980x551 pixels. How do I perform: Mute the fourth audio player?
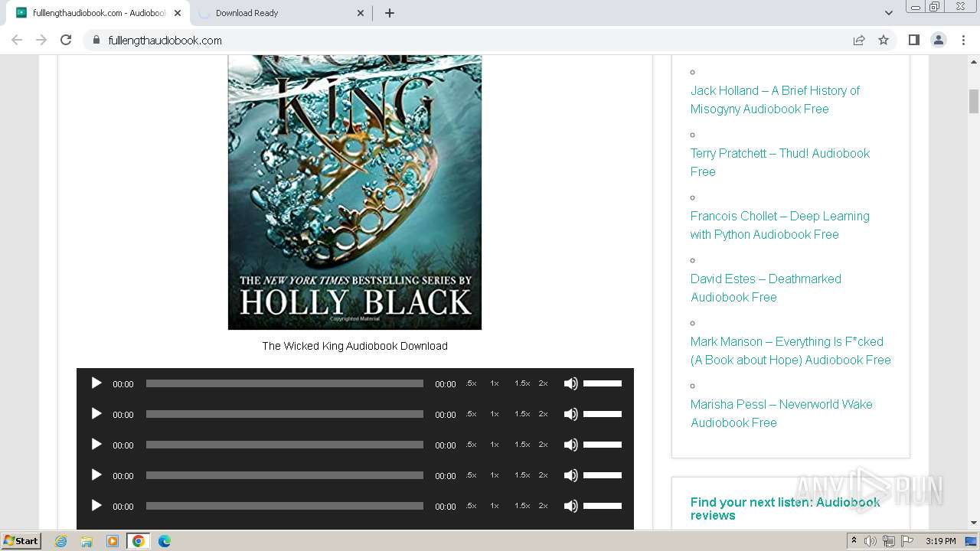[x=570, y=475]
